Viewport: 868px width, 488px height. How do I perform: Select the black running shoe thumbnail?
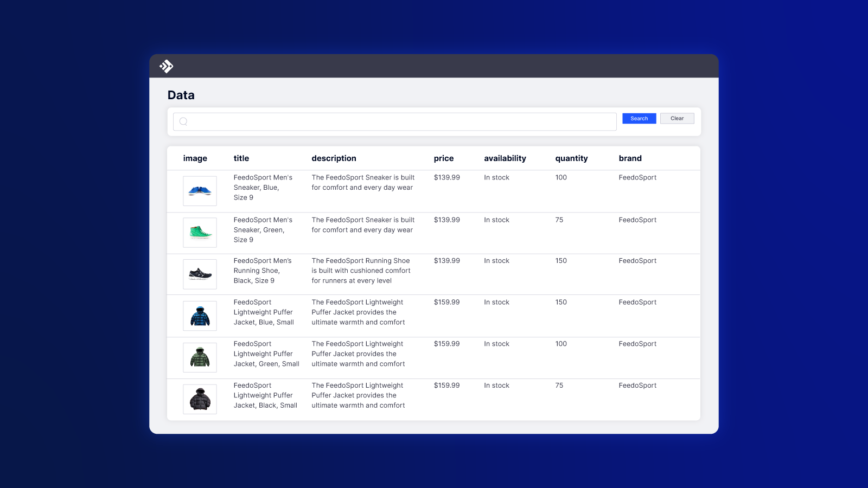coord(200,274)
